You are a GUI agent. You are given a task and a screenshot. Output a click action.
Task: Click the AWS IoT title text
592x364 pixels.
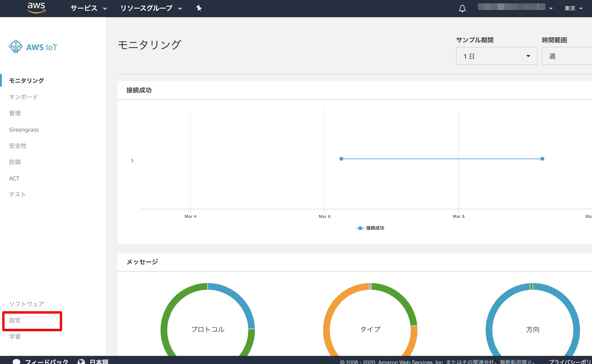(x=42, y=47)
